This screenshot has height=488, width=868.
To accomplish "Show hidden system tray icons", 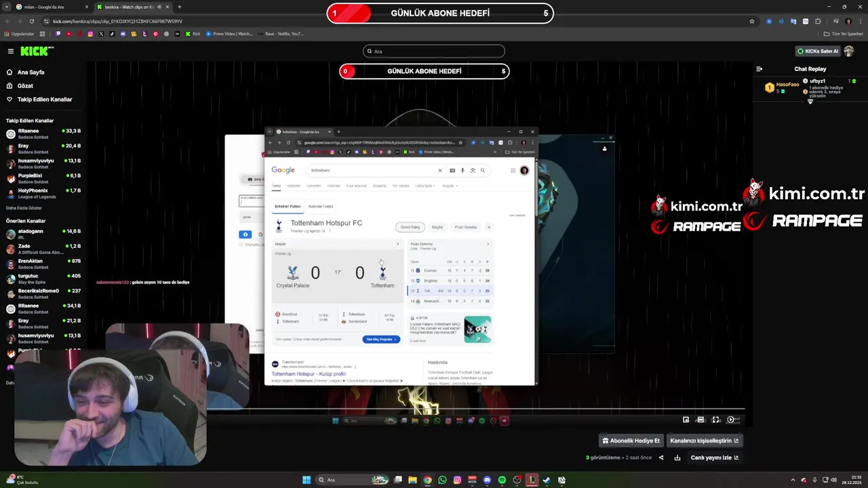I will coord(793,480).
